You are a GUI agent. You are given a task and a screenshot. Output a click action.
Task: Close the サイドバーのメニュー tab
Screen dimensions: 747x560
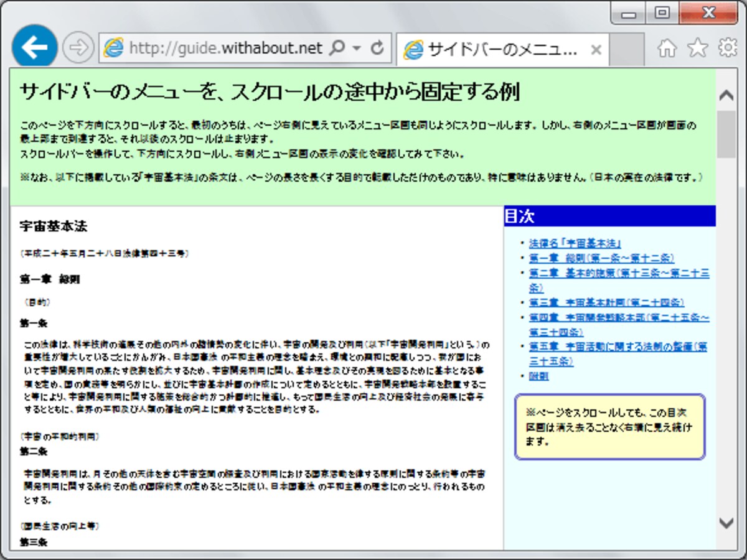596,50
